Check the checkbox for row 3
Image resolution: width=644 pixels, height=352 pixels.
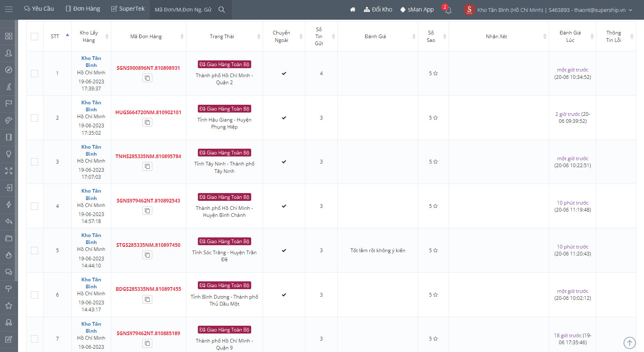coord(34,162)
